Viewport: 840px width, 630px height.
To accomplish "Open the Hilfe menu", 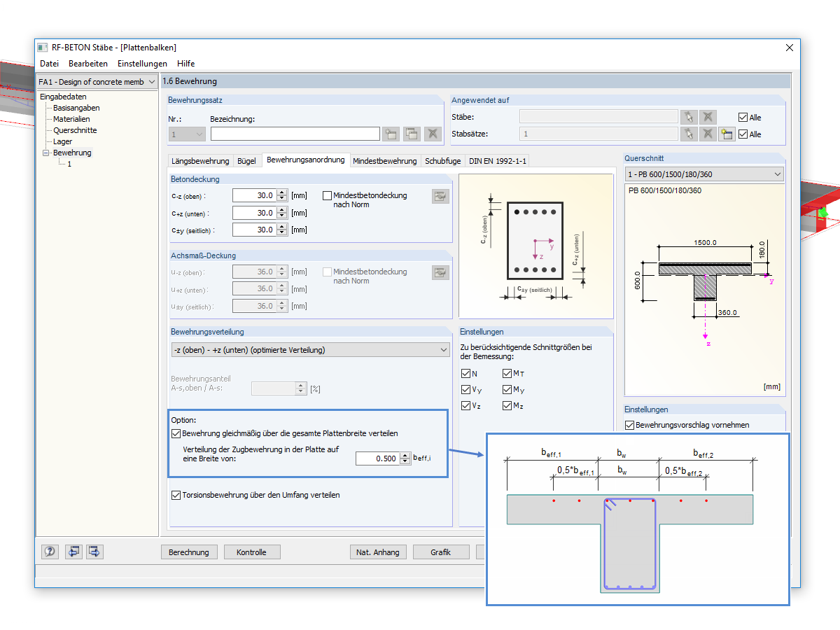I will (x=186, y=64).
